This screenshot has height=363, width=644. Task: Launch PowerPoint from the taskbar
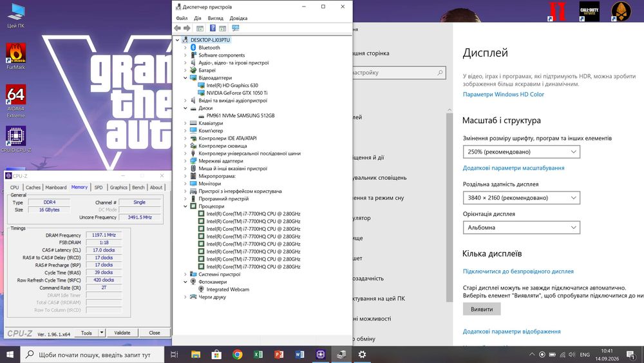279,355
